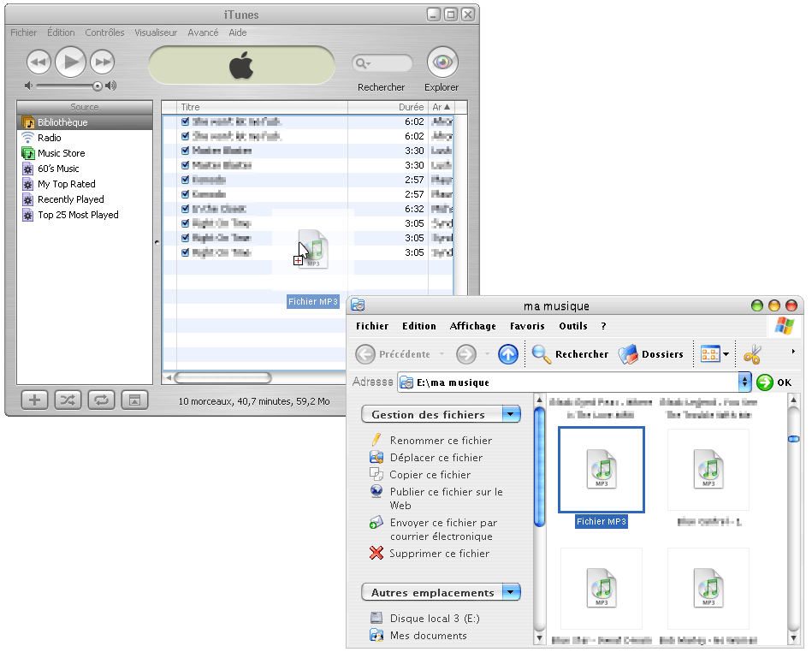
Task: Open the iTunes Contrôles menu
Action: (104, 33)
